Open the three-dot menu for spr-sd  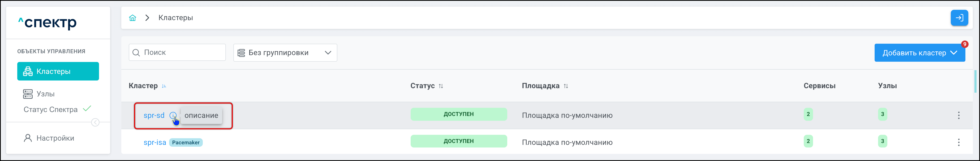point(958,115)
